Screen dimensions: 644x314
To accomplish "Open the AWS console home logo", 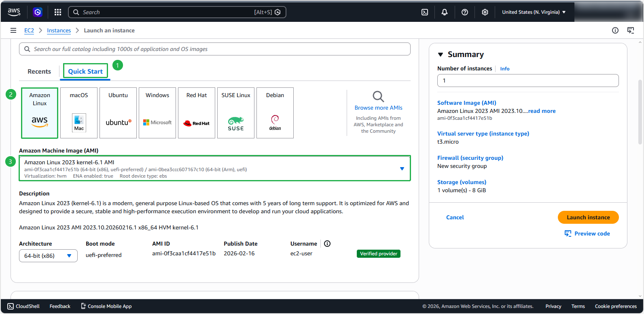I will (14, 12).
